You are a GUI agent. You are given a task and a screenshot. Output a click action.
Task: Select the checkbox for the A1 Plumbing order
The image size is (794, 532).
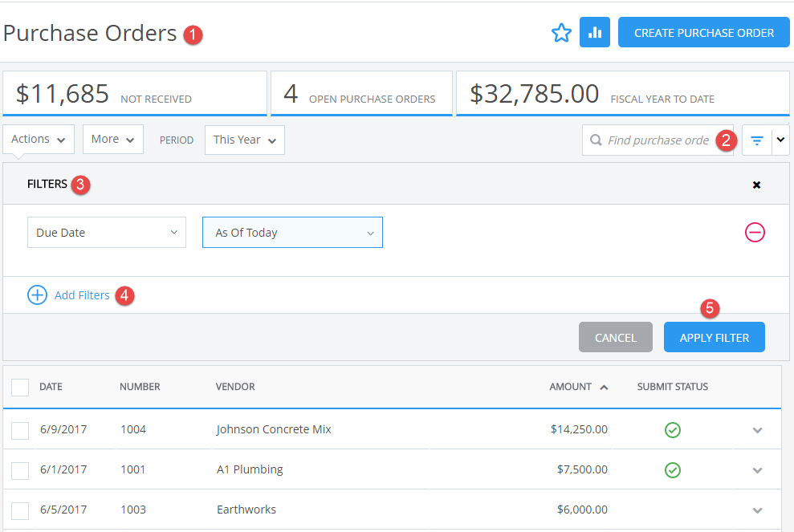click(x=20, y=471)
